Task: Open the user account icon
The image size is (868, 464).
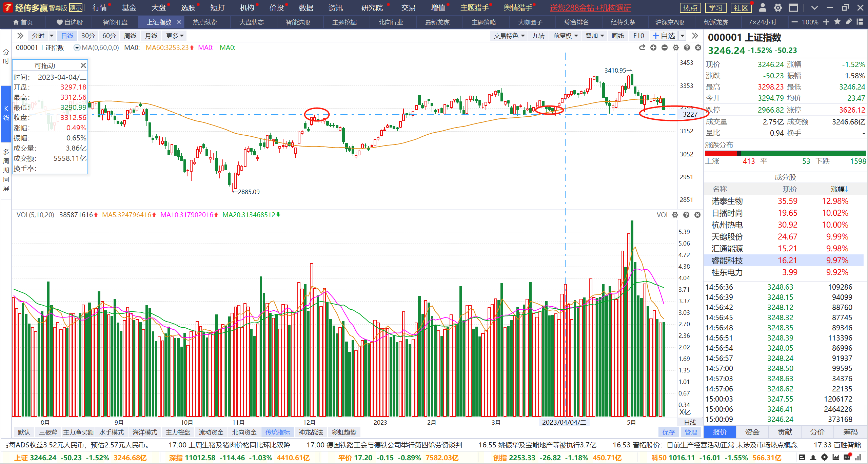Action: (x=763, y=7)
